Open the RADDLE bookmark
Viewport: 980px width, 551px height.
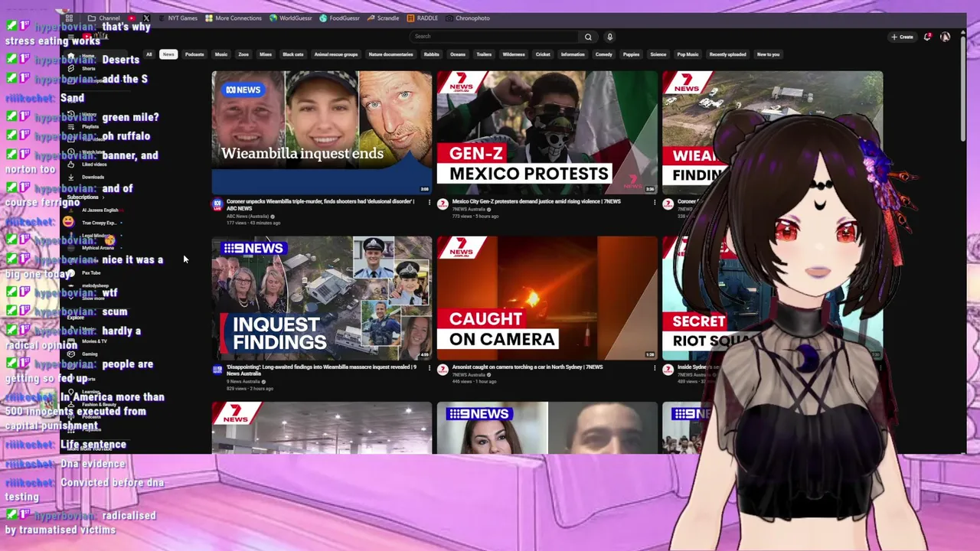tap(423, 18)
